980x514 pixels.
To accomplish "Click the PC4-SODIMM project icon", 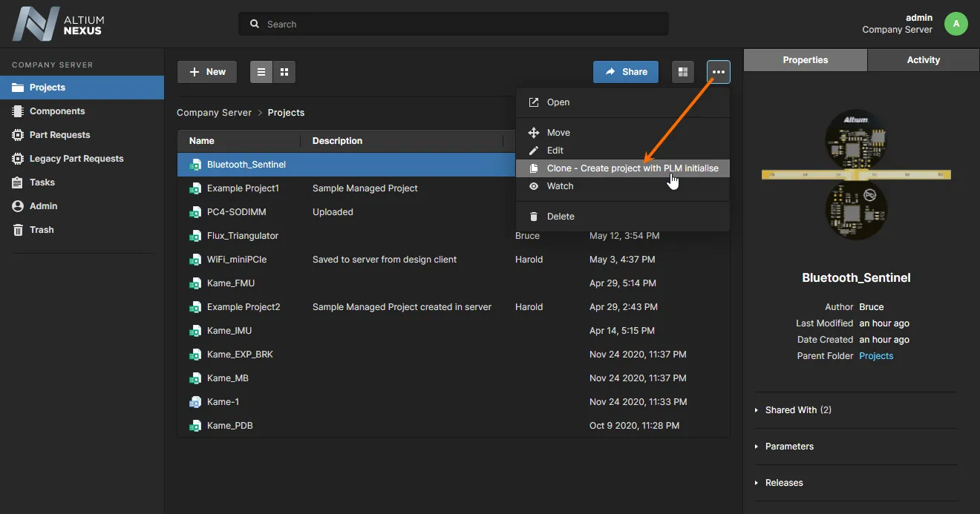I will click(195, 212).
